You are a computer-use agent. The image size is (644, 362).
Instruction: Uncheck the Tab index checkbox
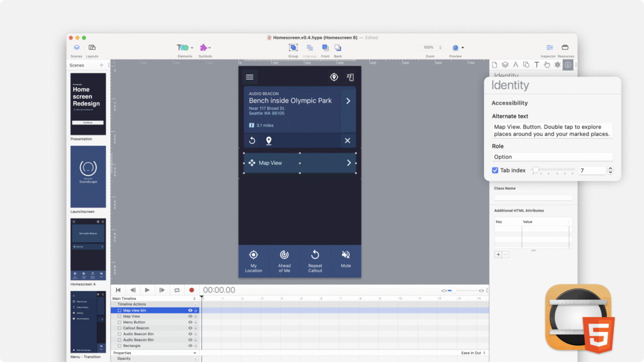pos(495,170)
